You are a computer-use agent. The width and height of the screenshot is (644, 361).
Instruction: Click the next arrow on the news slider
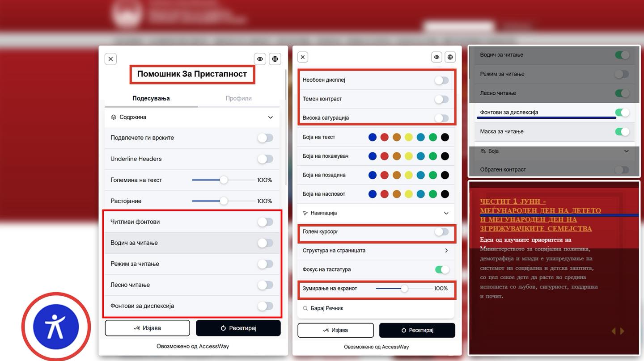[x=622, y=331]
